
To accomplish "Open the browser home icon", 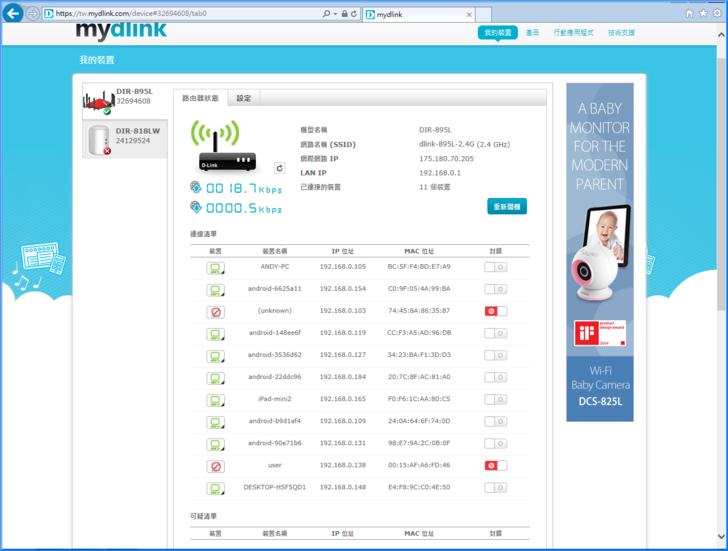I will pos(688,14).
